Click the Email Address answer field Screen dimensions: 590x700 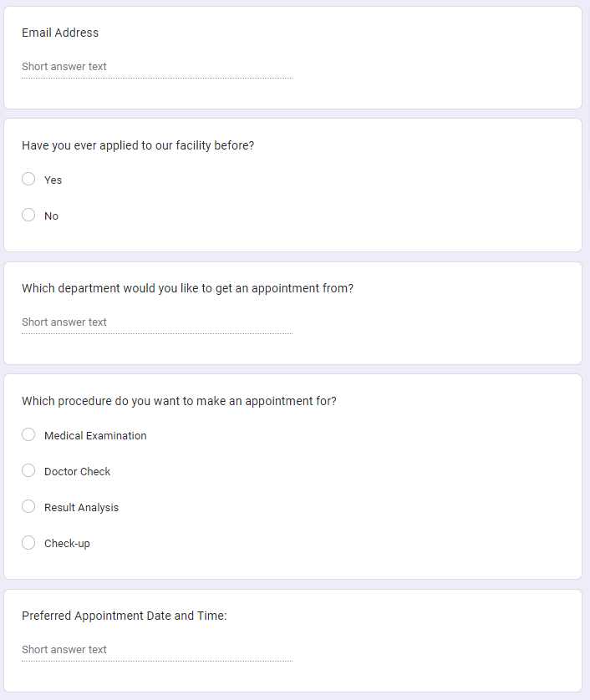156,67
